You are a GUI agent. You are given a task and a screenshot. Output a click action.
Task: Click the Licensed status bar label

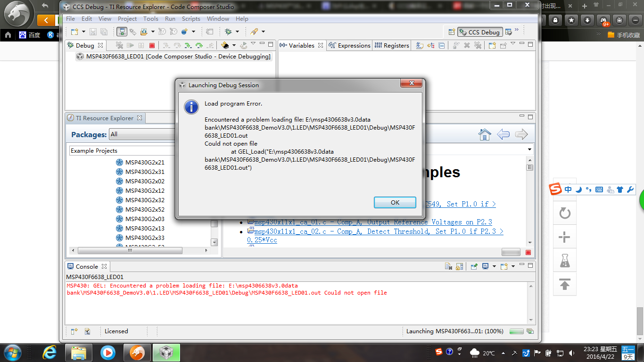point(116,331)
